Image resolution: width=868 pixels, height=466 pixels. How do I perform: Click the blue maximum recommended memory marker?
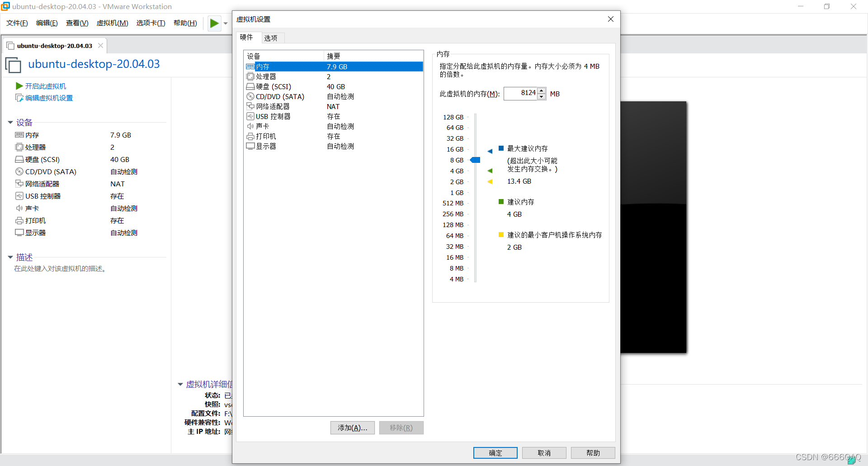click(x=490, y=151)
